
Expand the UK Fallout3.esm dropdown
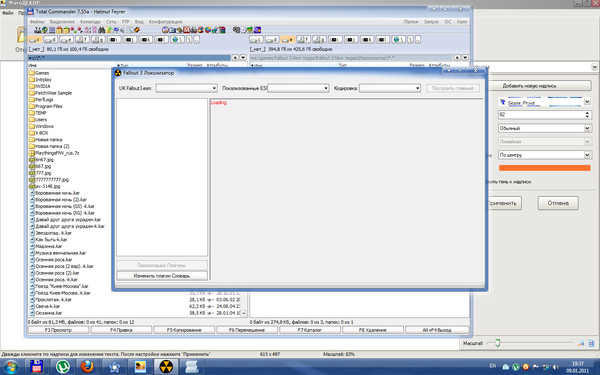tap(186, 88)
